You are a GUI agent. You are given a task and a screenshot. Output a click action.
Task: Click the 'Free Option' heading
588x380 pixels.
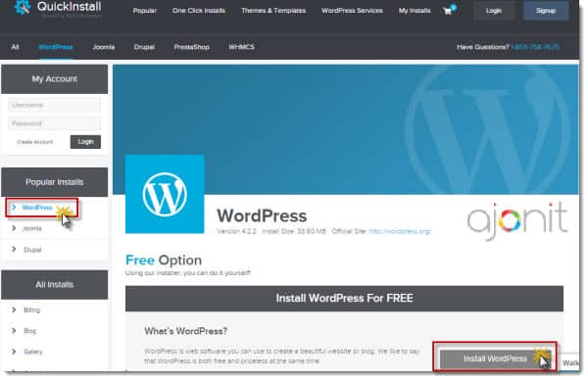pos(164,261)
